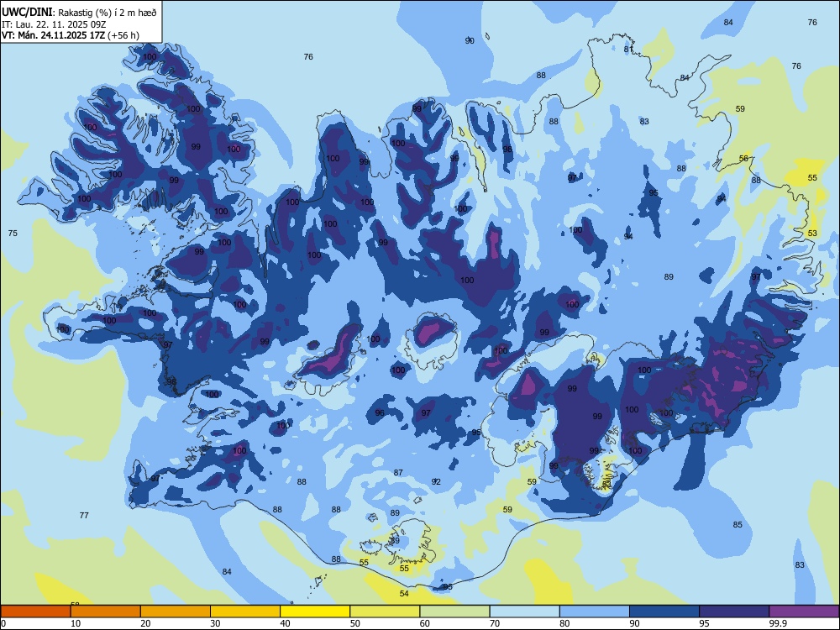This screenshot has width=840, height=630.
Task: Select the amber 20–30 legend swatch
Action: click(x=176, y=612)
